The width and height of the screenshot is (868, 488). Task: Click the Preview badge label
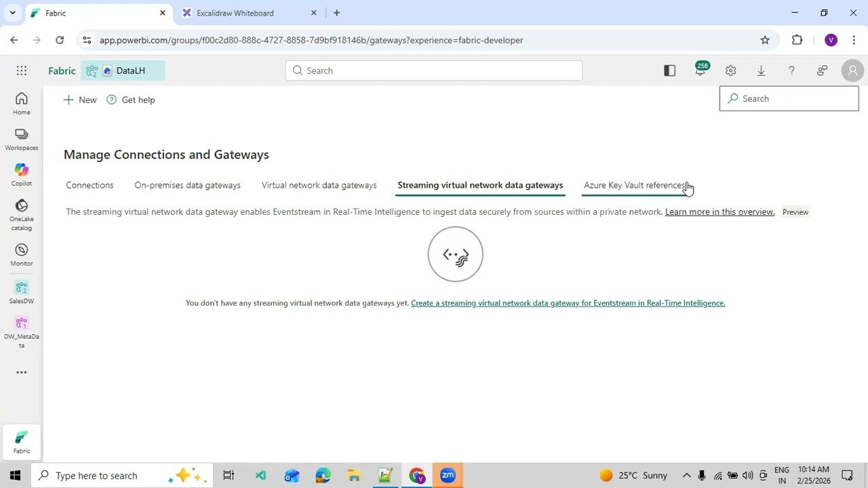click(x=795, y=212)
